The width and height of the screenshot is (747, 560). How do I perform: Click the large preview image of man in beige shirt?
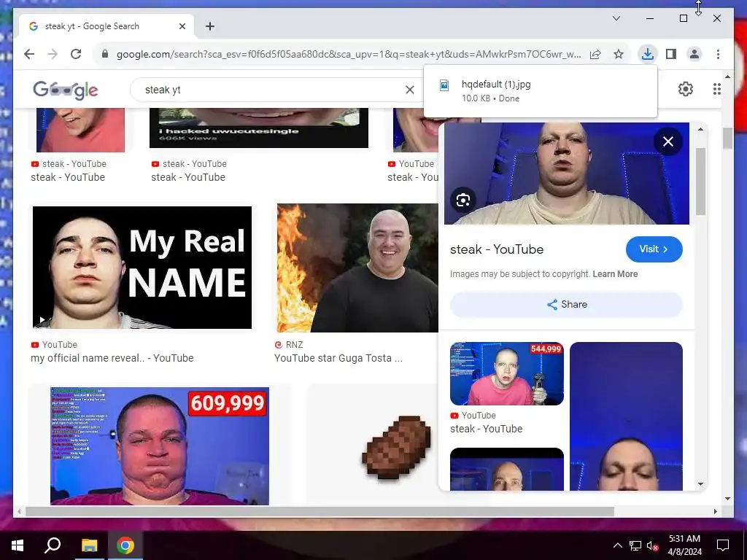566,174
